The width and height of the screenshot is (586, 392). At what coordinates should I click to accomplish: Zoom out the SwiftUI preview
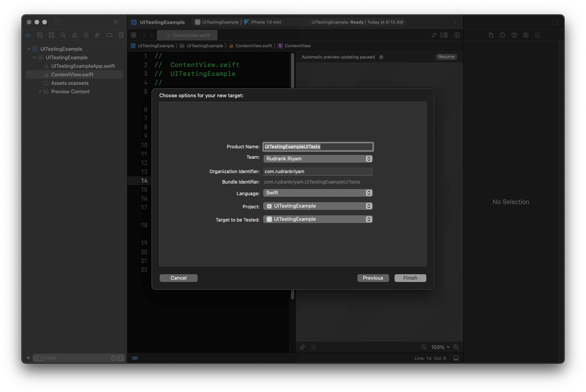tap(424, 347)
